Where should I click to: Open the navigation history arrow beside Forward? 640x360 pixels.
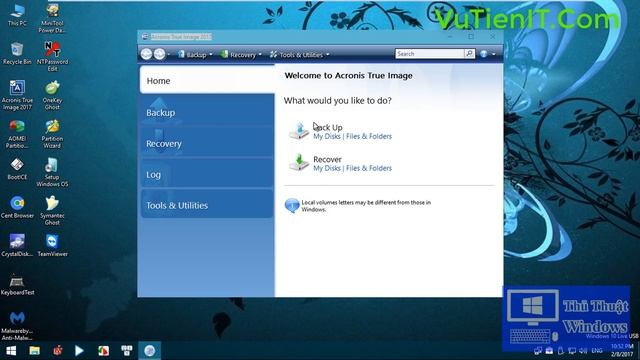coord(169,54)
